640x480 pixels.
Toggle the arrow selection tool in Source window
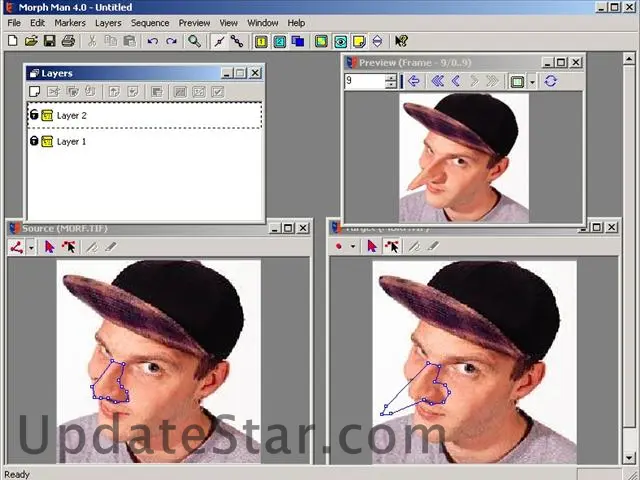click(x=49, y=247)
